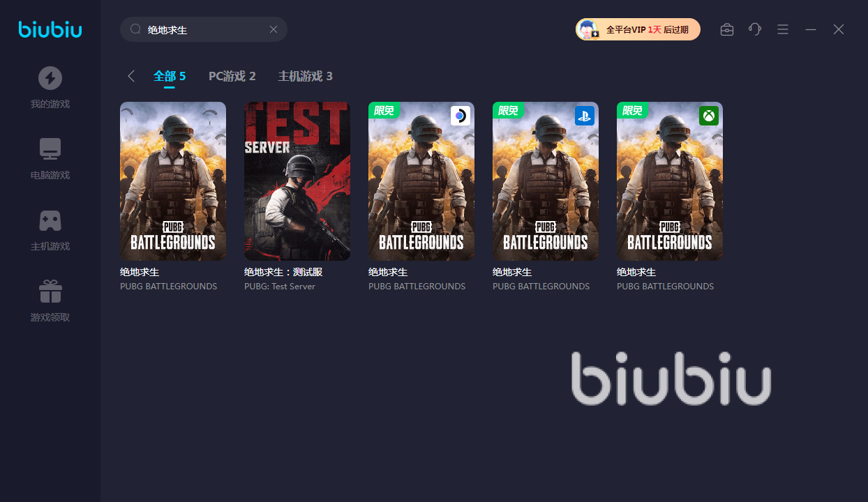Switch to the PC游戏 2 tab
The image size is (868, 502).
(232, 76)
